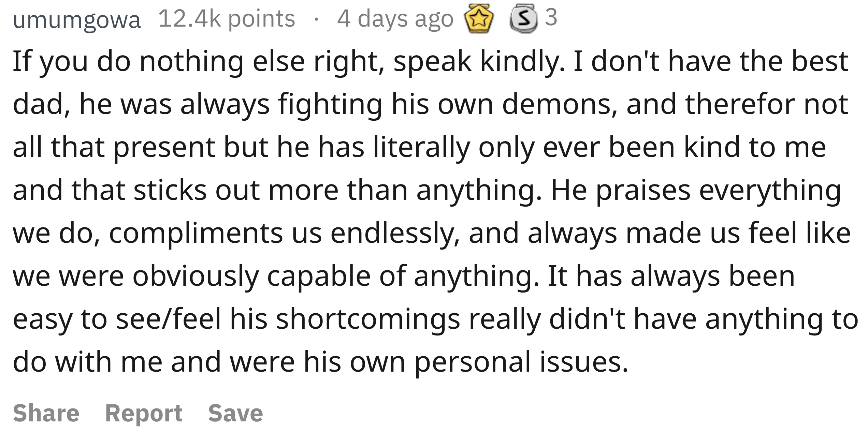Click the silver award icon

523,18
